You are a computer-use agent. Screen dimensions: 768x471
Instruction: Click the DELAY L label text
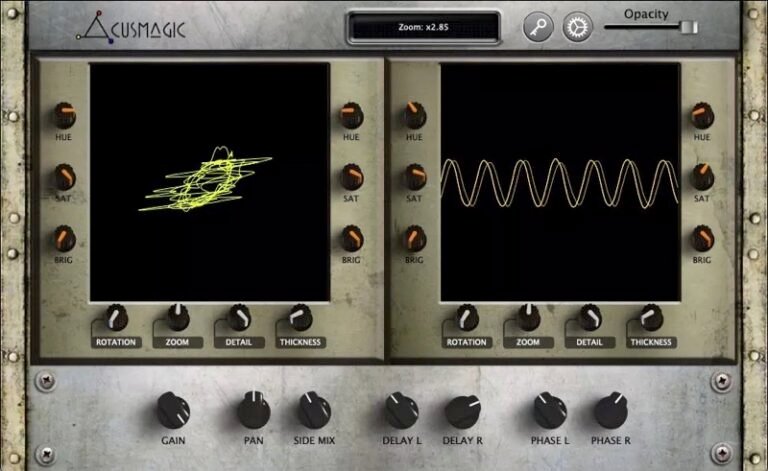pos(402,441)
